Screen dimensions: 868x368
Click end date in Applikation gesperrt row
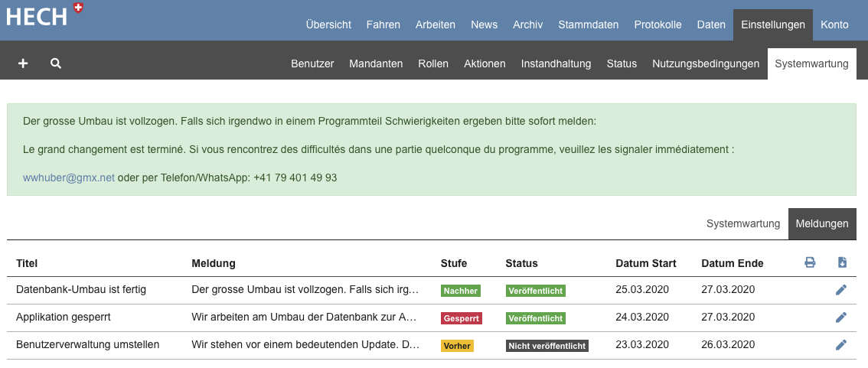(728, 317)
